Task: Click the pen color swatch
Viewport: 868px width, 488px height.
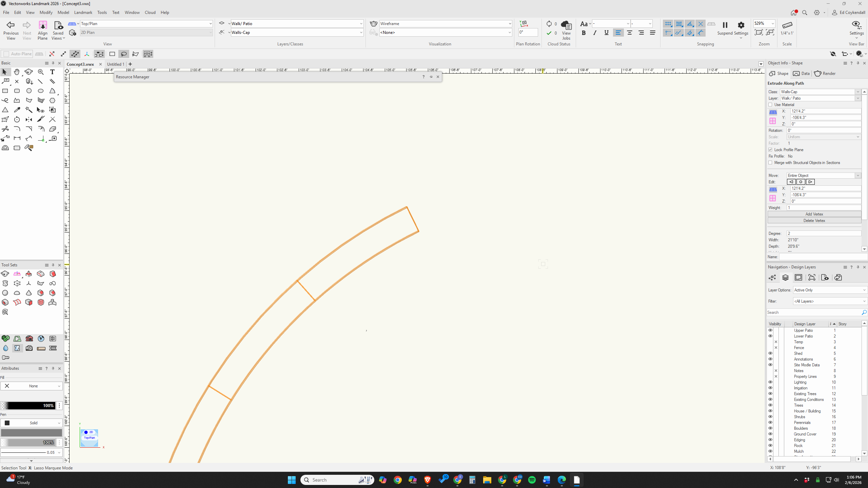Action: (31, 433)
